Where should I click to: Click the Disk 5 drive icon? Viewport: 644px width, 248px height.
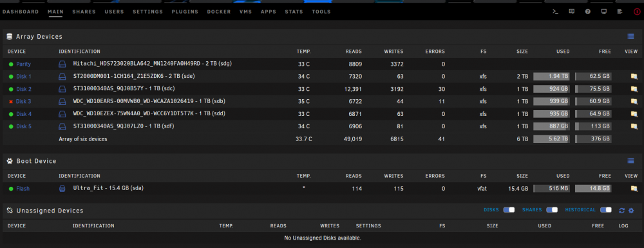click(62, 126)
